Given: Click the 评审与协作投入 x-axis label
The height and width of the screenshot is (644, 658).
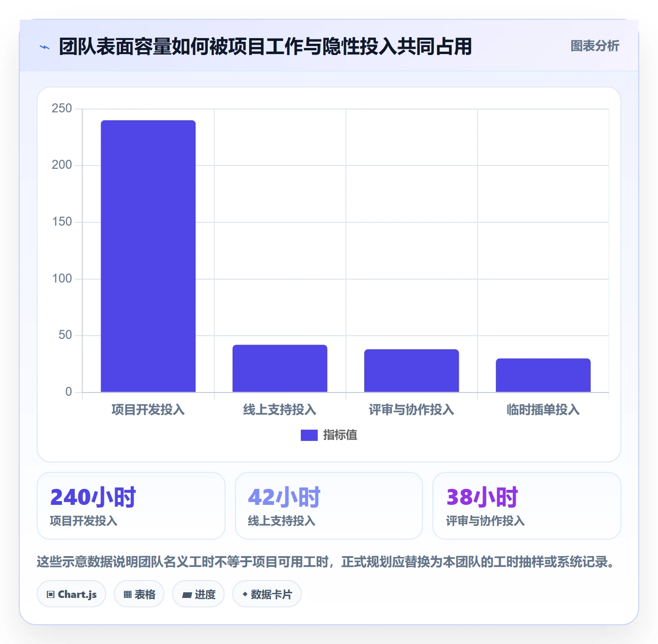Looking at the screenshot, I should [411, 410].
